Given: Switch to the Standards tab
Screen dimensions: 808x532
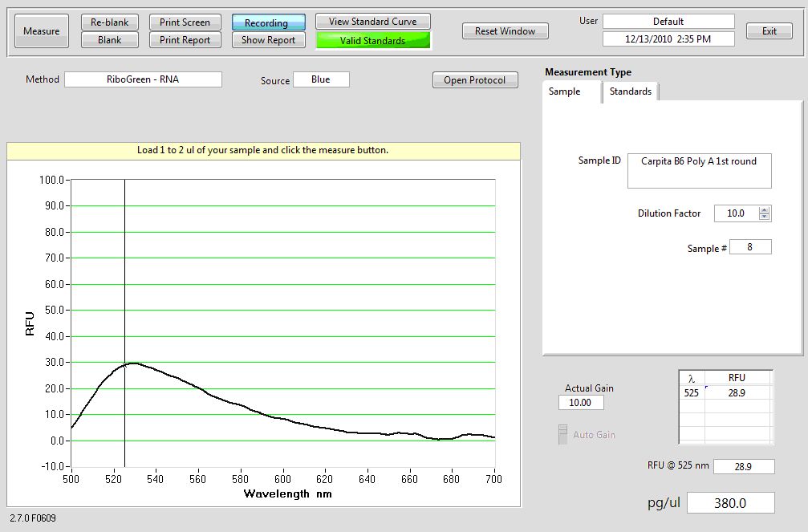Looking at the screenshot, I should (x=631, y=91).
